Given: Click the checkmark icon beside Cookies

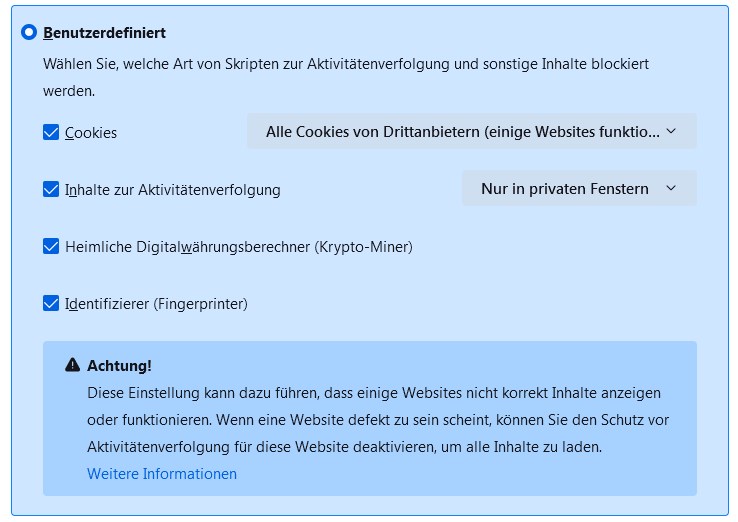Looking at the screenshot, I should tap(51, 132).
